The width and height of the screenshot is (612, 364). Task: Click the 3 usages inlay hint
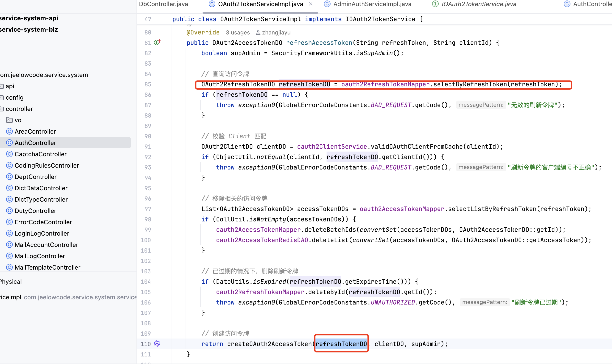(238, 32)
